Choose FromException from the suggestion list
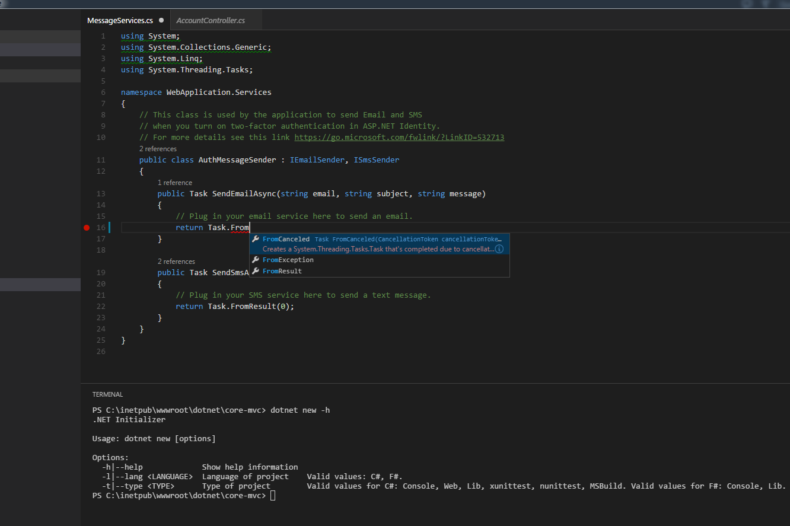Image resolution: width=790 pixels, height=526 pixels. click(288, 260)
